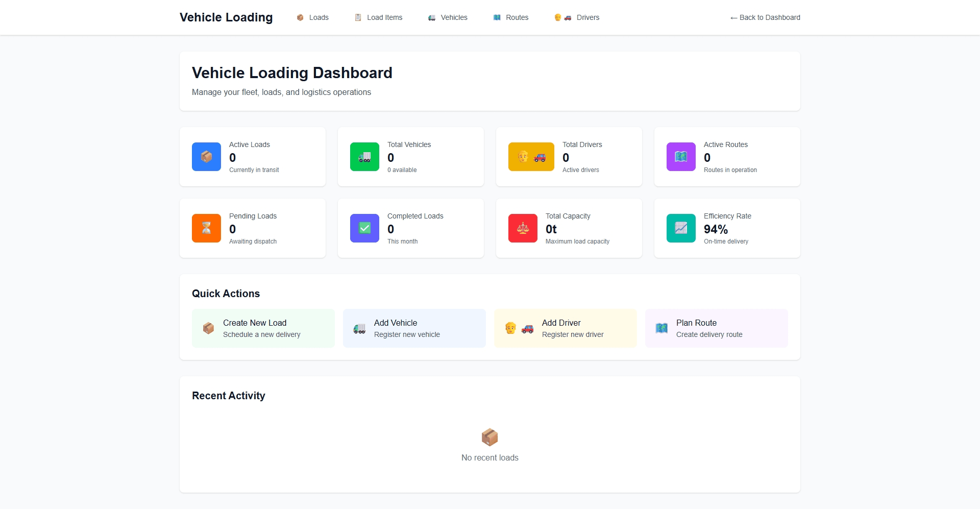Click Back to Dashboard link
The width and height of the screenshot is (980, 509).
click(x=765, y=17)
